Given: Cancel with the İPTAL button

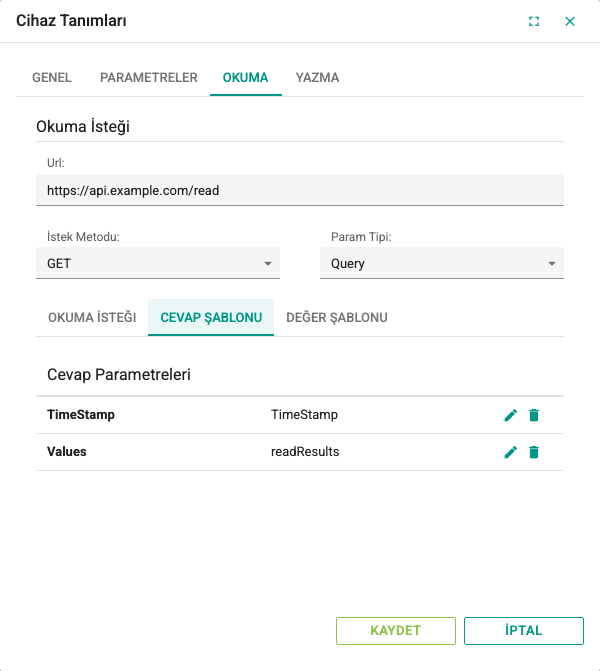Looking at the screenshot, I should pyautogui.click(x=524, y=631).
